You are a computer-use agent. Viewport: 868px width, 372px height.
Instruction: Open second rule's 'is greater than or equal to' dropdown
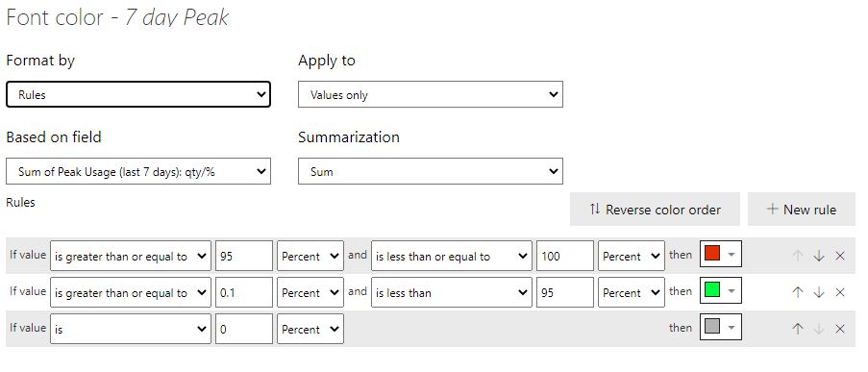[131, 292]
